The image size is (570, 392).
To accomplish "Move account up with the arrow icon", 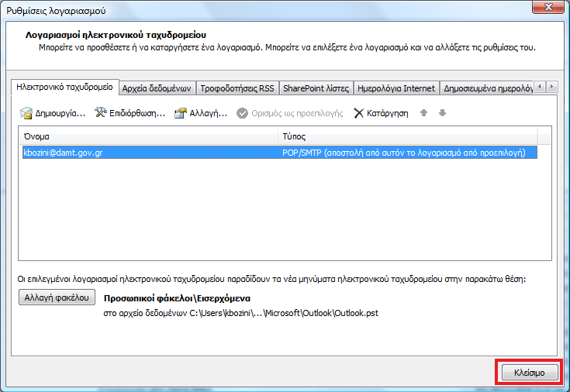I will click(423, 112).
